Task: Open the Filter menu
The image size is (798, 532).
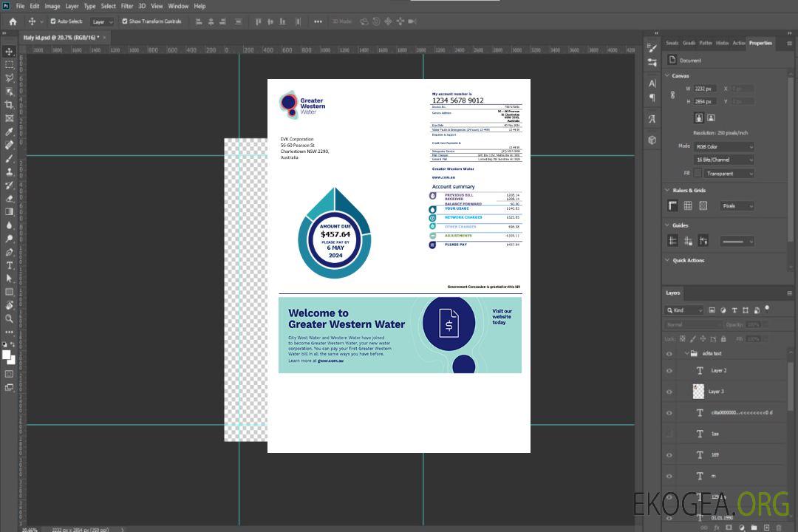Action: 127,6
